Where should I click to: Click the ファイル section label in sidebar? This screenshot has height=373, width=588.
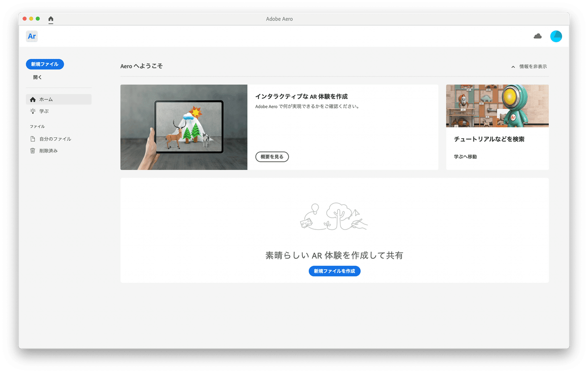37,126
